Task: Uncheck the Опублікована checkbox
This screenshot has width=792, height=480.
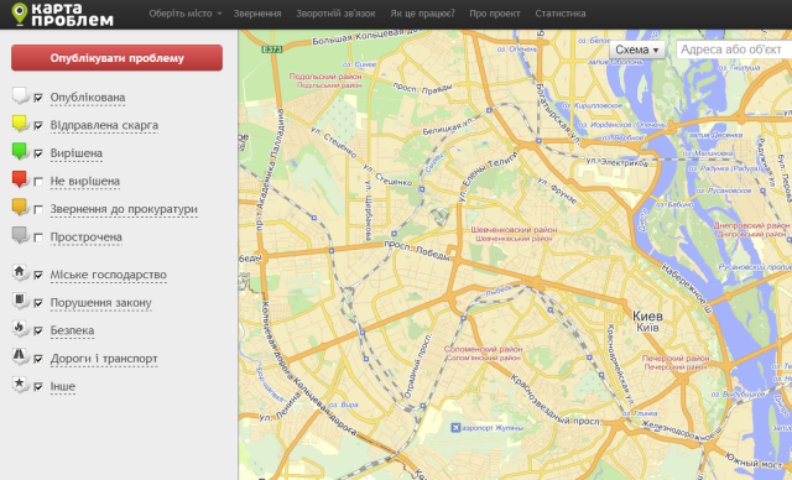Action: coord(38,98)
